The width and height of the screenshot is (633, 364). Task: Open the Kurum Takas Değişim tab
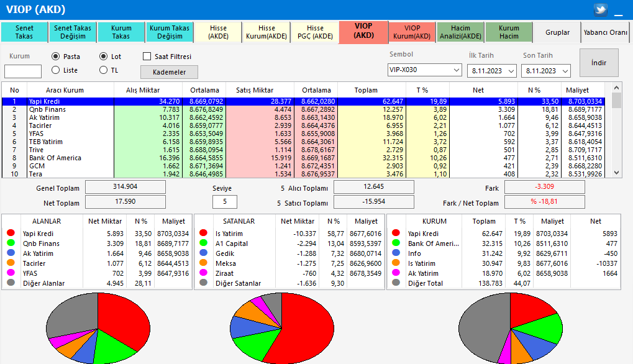[x=170, y=32]
